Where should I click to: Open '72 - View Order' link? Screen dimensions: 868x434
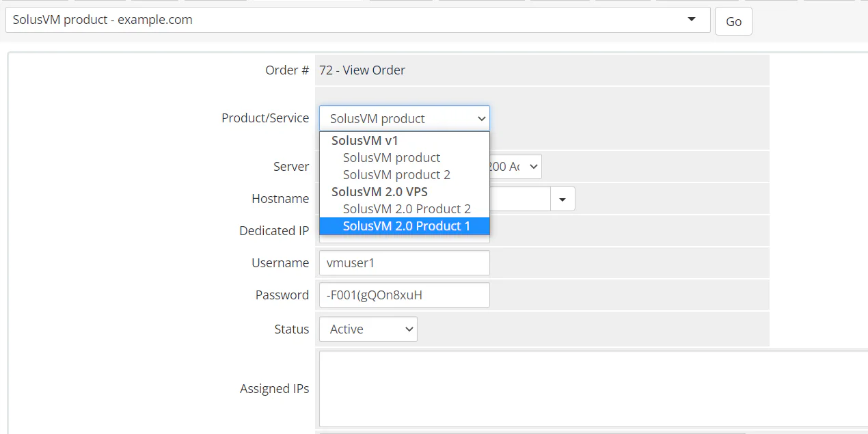(x=361, y=70)
